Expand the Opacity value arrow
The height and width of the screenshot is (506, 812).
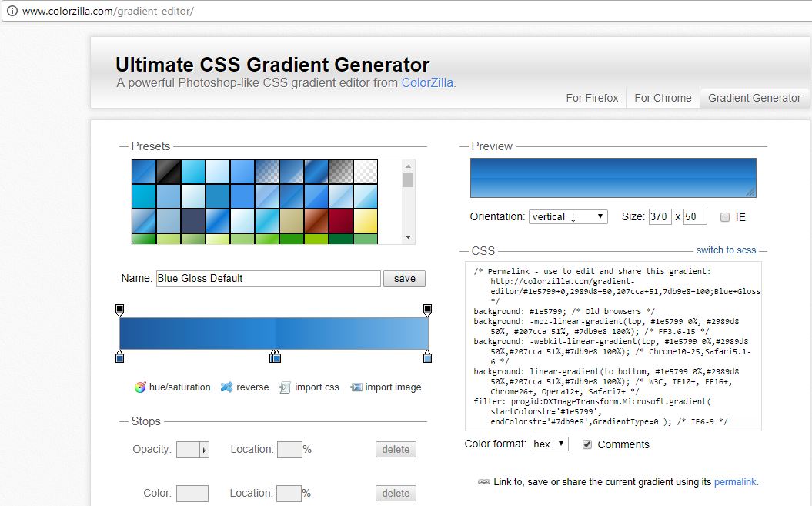point(204,450)
